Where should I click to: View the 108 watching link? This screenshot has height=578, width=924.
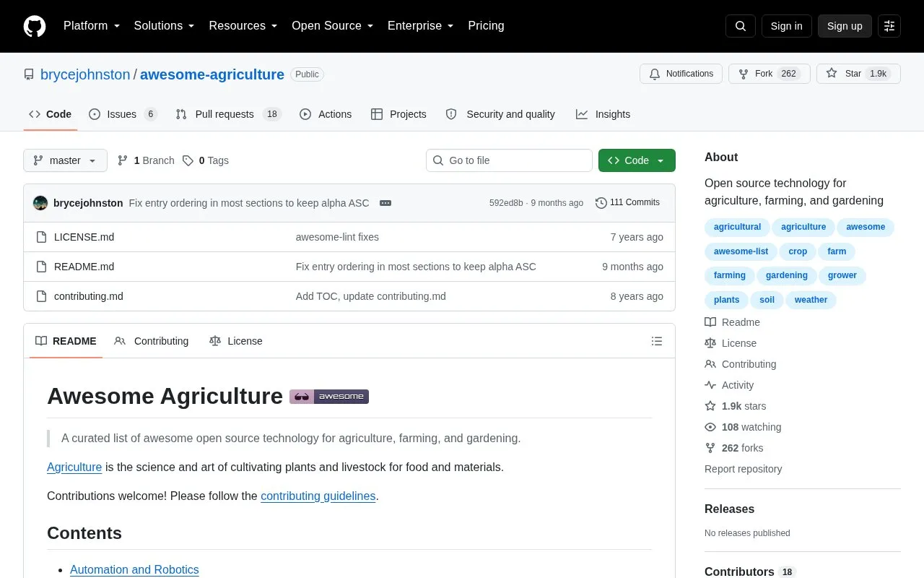743,427
